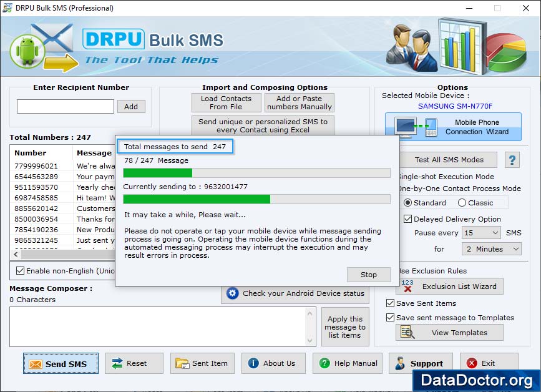Click the Help Manual question icon
This screenshot has height=392, width=541.
[x=324, y=363]
